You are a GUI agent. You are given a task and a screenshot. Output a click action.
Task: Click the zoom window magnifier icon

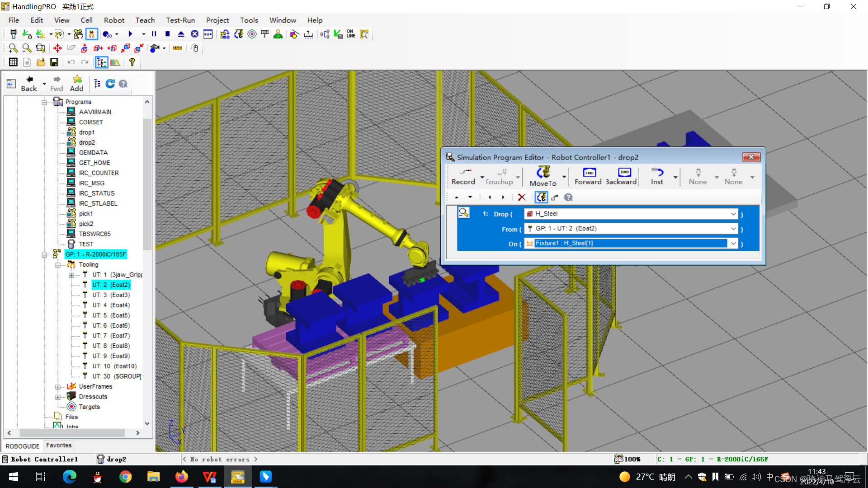coord(41,48)
